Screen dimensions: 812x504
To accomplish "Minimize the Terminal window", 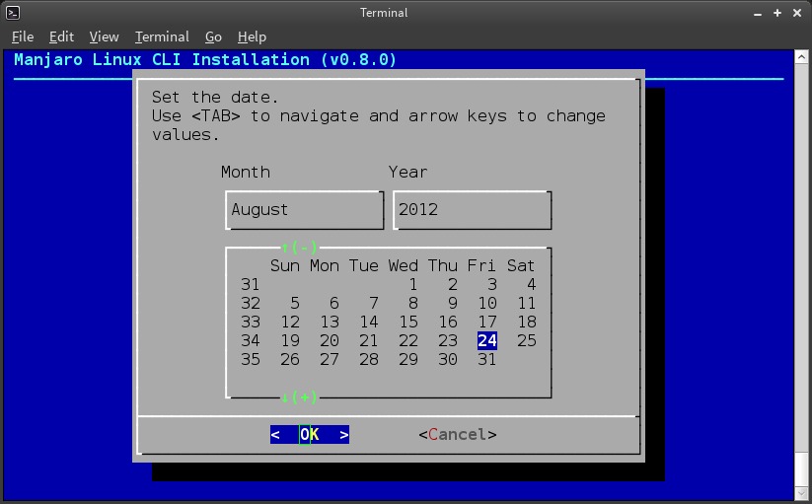I will (758, 14).
